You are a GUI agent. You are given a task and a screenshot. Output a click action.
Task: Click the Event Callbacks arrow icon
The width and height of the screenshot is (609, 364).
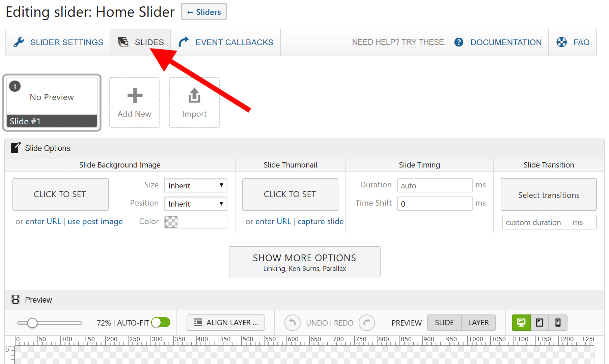coord(184,42)
